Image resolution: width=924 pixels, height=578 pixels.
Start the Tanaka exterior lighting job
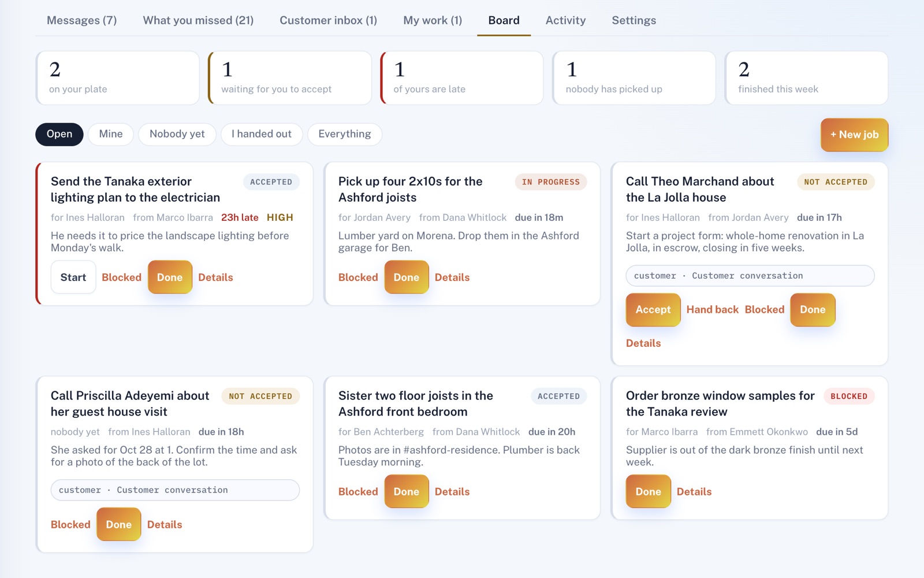pos(73,277)
